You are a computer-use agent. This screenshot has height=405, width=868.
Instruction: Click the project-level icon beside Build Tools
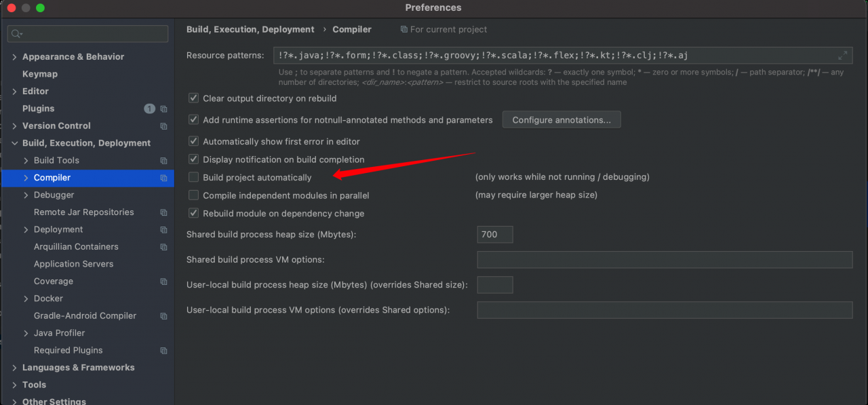coord(163,161)
